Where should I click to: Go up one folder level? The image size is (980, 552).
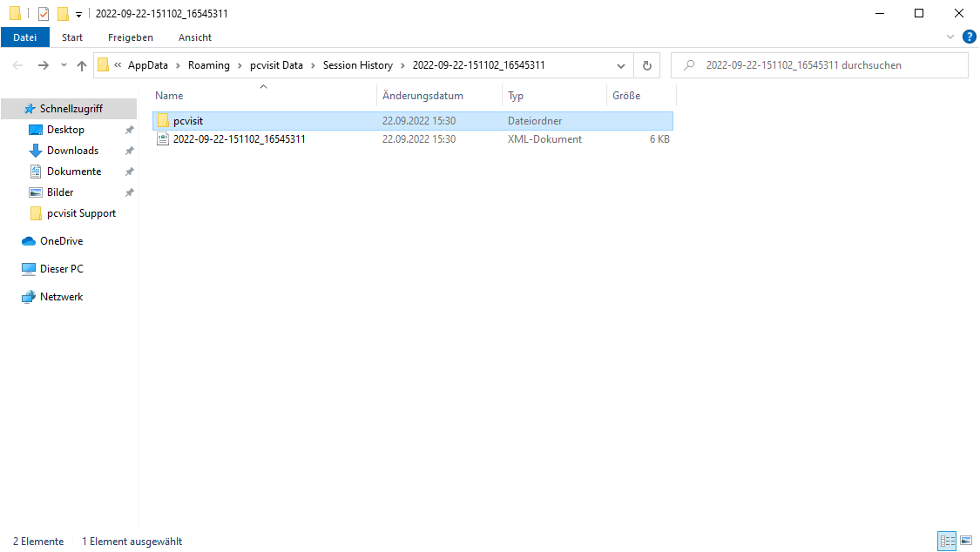tap(82, 65)
